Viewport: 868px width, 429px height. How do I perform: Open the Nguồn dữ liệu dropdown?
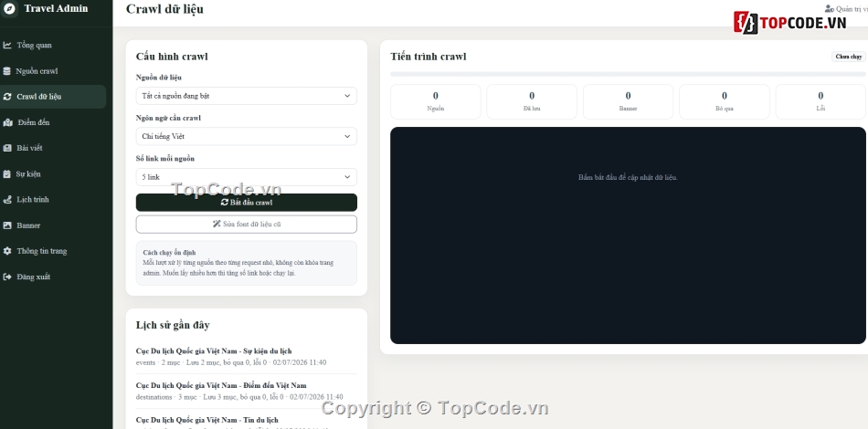[x=247, y=96]
